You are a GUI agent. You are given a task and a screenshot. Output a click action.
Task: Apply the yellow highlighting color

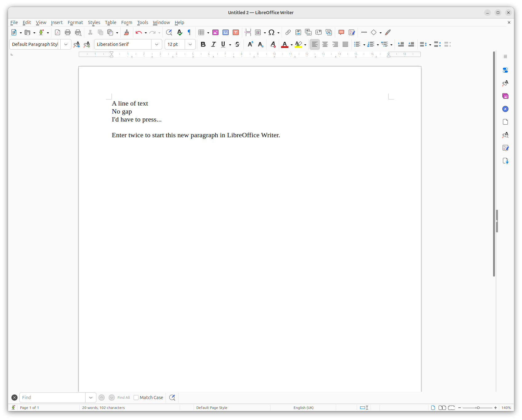[x=298, y=44]
